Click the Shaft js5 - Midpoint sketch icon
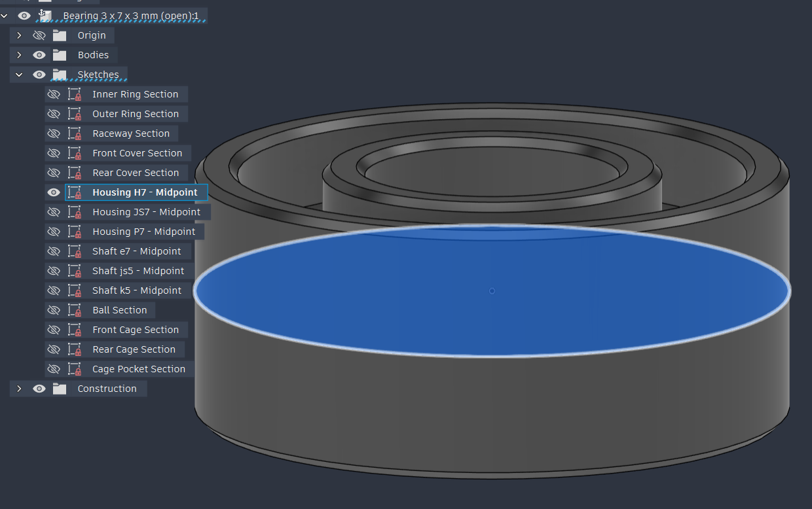 click(75, 271)
